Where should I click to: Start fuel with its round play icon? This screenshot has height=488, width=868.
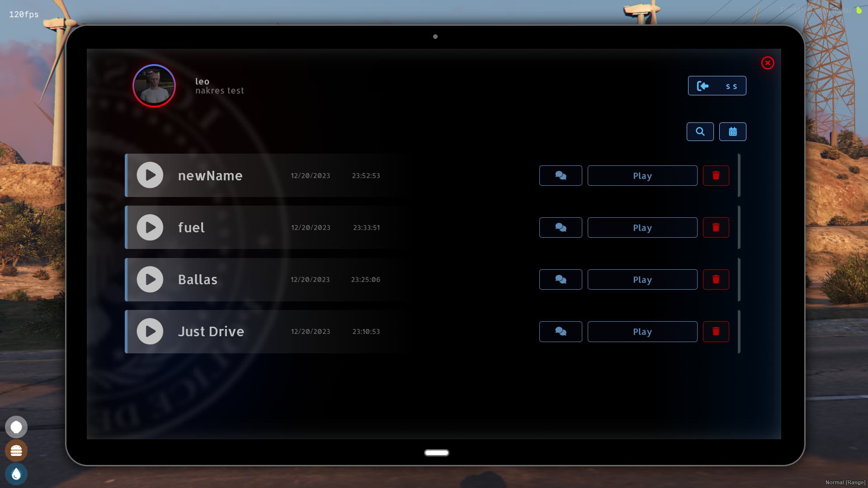click(x=150, y=227)
